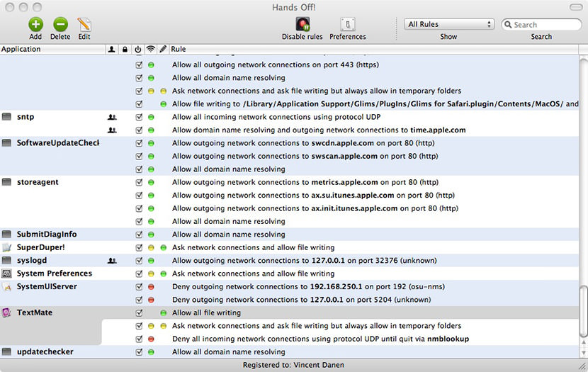Click the toolbar toggle pill button

pos(576,7)
